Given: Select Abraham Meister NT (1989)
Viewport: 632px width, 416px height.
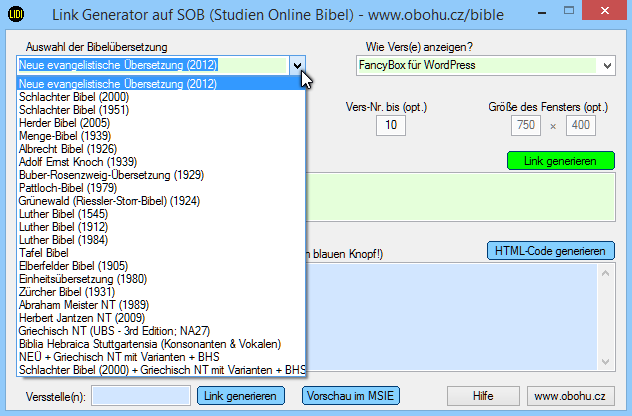Looking at the screenshot, I should click(x=161, y=305).
